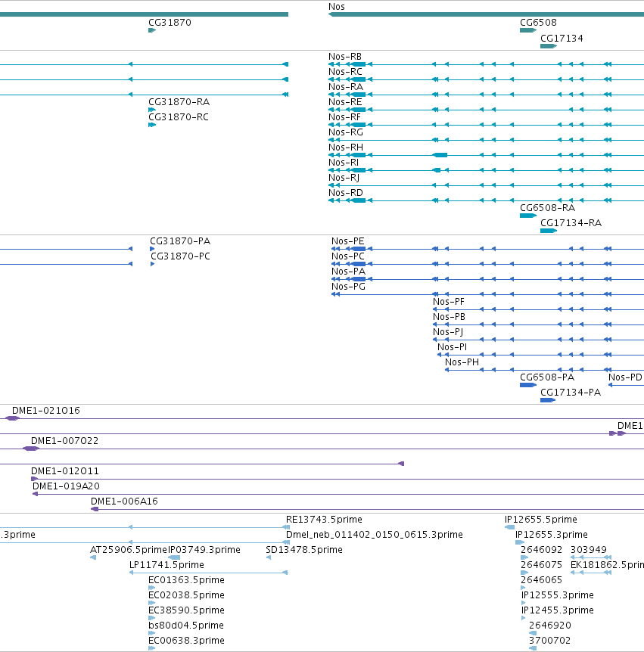This screenshot has width=644, height=652.
Task: Open the SD13478.5prime EST label
Action: tap(304, 550)
